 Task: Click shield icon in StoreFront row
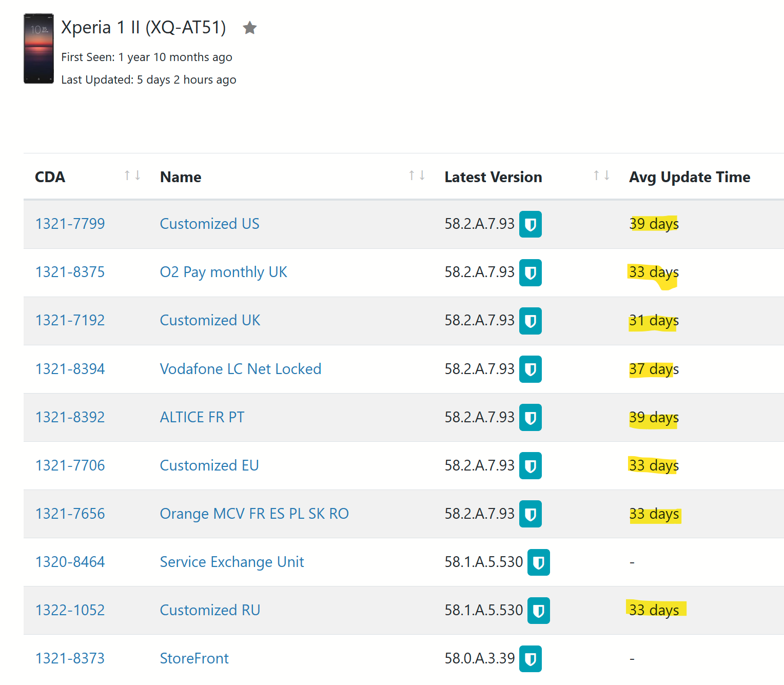click(531, 659)
